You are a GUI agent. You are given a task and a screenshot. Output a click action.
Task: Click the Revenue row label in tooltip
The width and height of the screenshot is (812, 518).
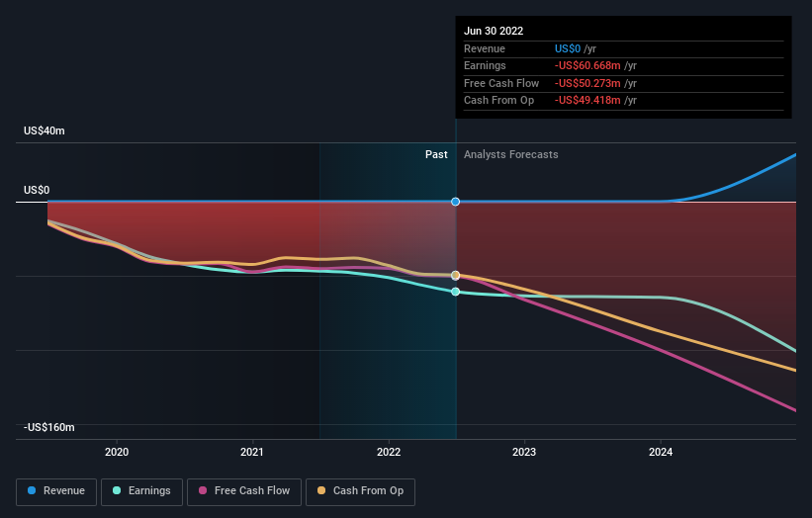pyautogui.click(x=485, y=48)
